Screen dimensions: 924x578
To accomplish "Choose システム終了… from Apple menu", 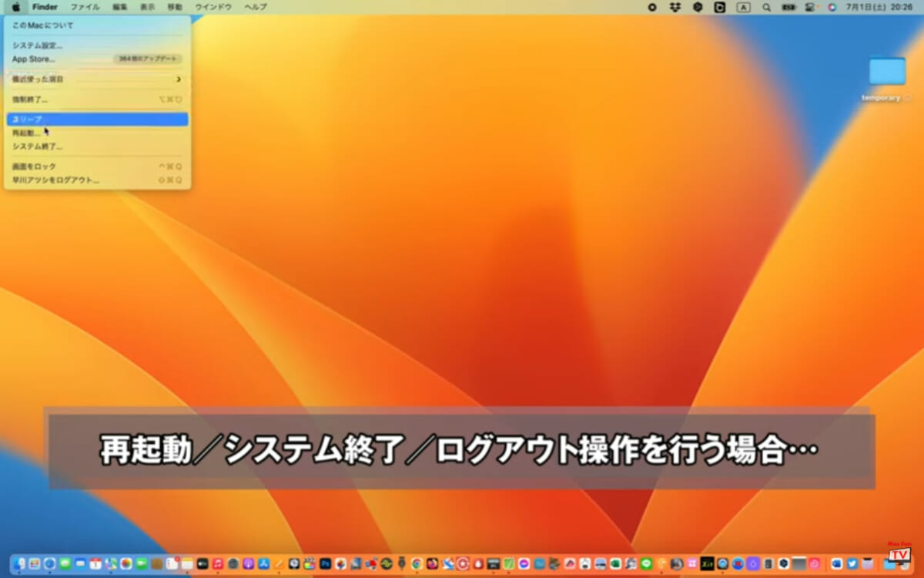I will 97,146.
